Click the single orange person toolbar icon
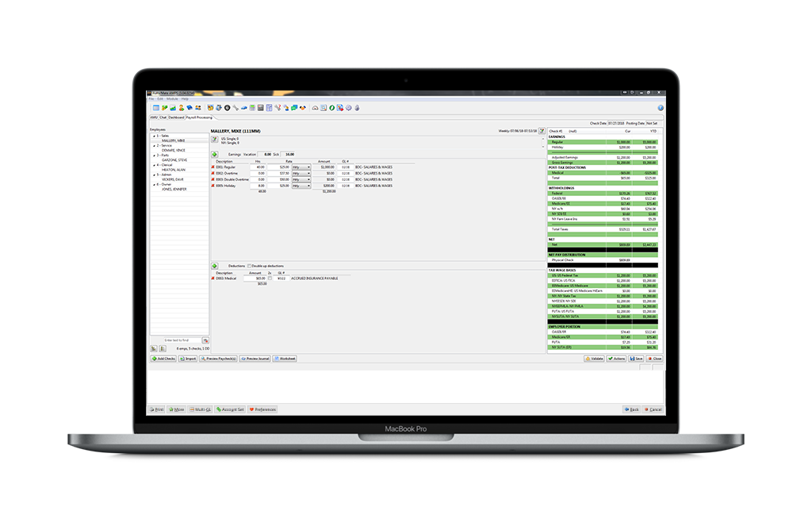This screenshot has width=812, height=530. click(182, 108)
